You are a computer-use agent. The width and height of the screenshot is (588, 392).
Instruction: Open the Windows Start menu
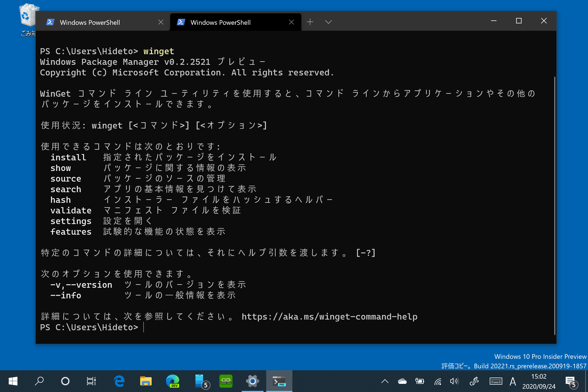tap(13, 381)
